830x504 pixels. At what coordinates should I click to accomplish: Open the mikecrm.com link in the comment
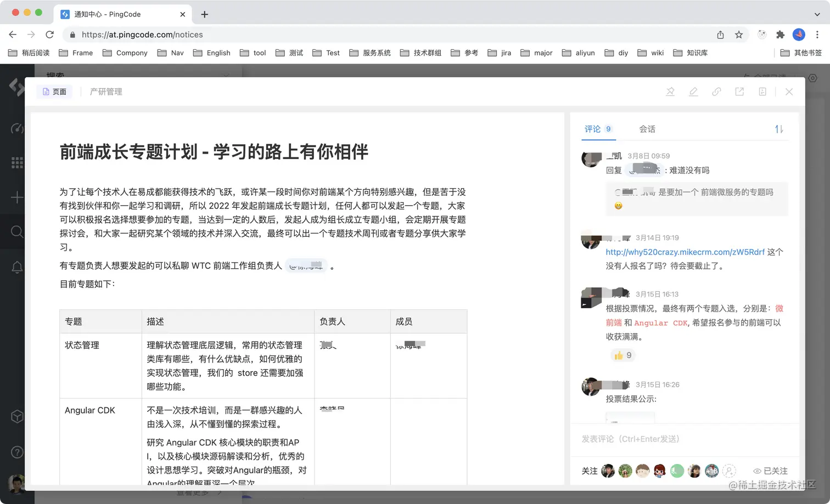coord(685,252)
